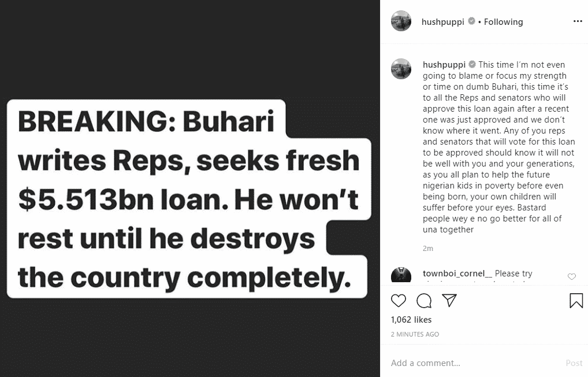Open townboi_cornel__ username link

[457, 273]
